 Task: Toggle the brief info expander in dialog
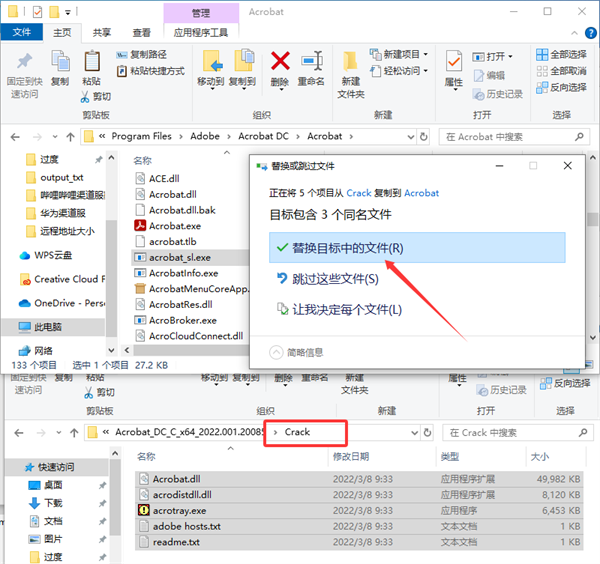276,352
